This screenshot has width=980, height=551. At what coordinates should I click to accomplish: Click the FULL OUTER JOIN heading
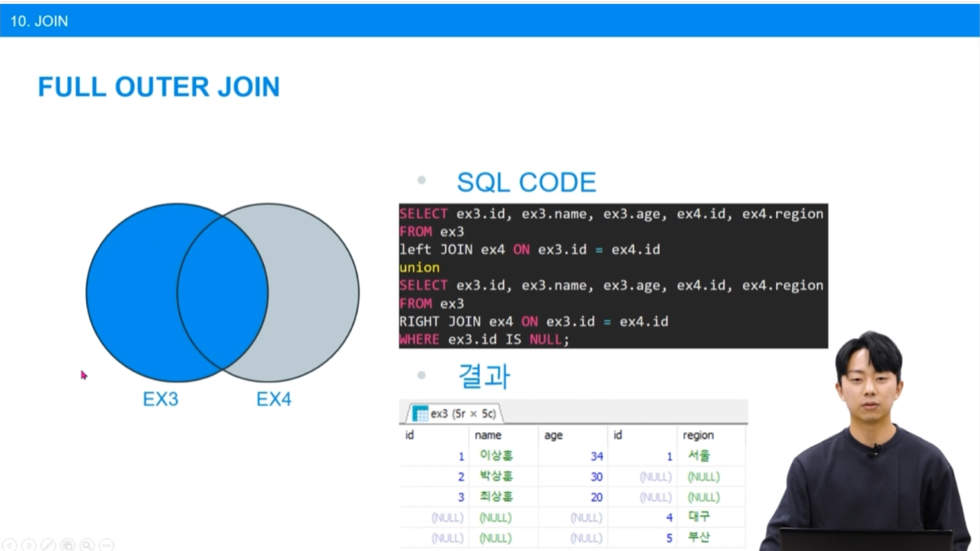tap(159, 87)
